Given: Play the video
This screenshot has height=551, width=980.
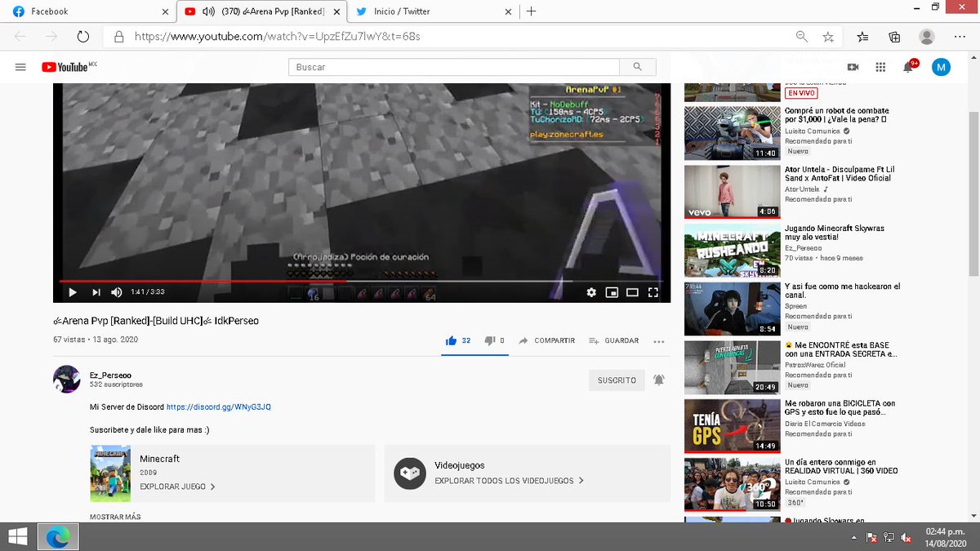Looking at the screenshot, I should (72, 291).
